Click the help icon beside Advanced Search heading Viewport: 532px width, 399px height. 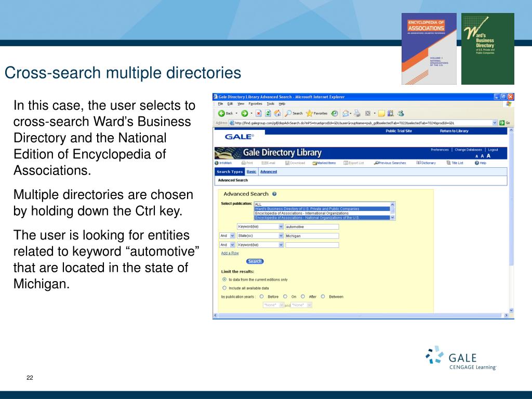274,194
